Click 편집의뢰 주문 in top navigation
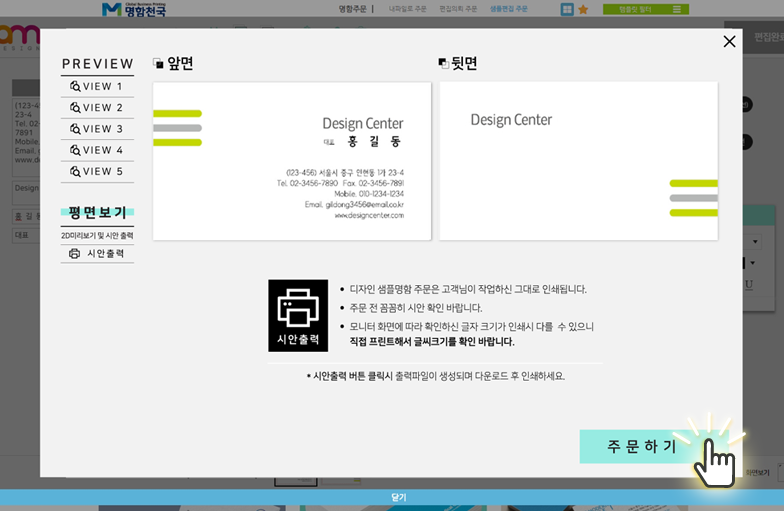Screen dimensions: 784x511 pos(458,9)
